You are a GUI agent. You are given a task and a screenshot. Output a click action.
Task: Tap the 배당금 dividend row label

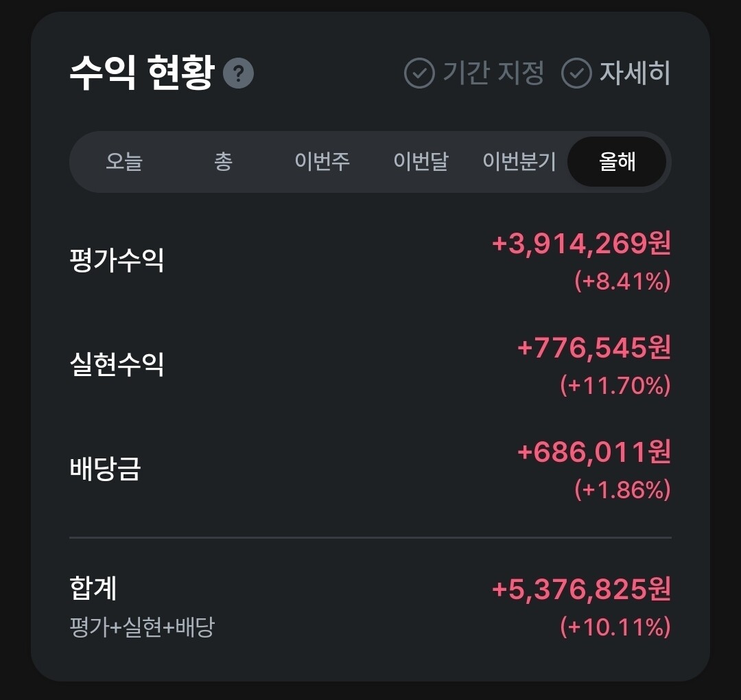pyautogui.click(x=106, y=469)
